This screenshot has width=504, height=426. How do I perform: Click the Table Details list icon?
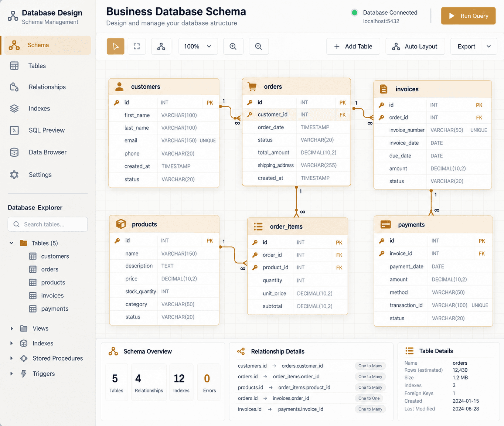(x=409, y=351)
